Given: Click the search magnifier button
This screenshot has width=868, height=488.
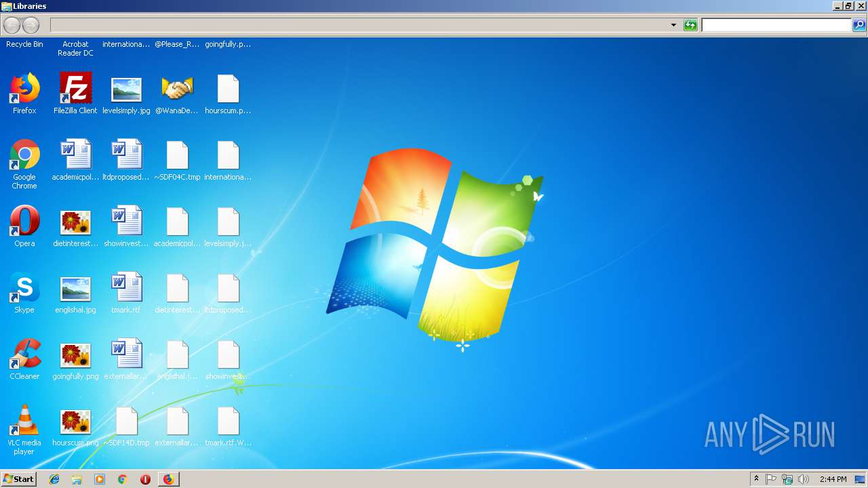Looking at the screenshot, I should (859, 25).
